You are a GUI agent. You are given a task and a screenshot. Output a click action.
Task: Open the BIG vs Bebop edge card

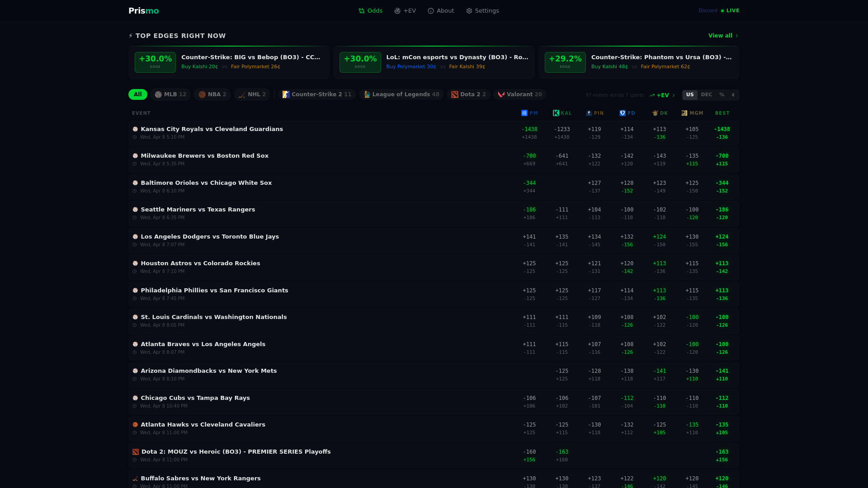pyautogui.click(x=229, y=62)
